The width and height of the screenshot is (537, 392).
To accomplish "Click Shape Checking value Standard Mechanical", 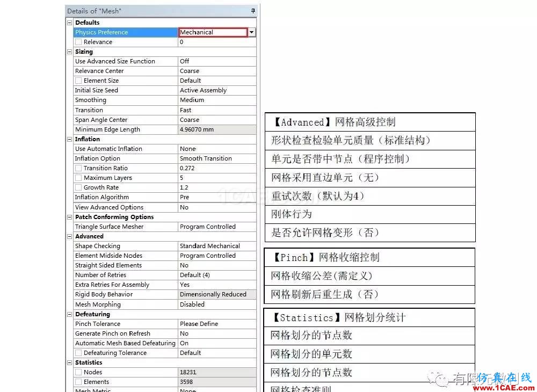I will click(x=217, y=246).
